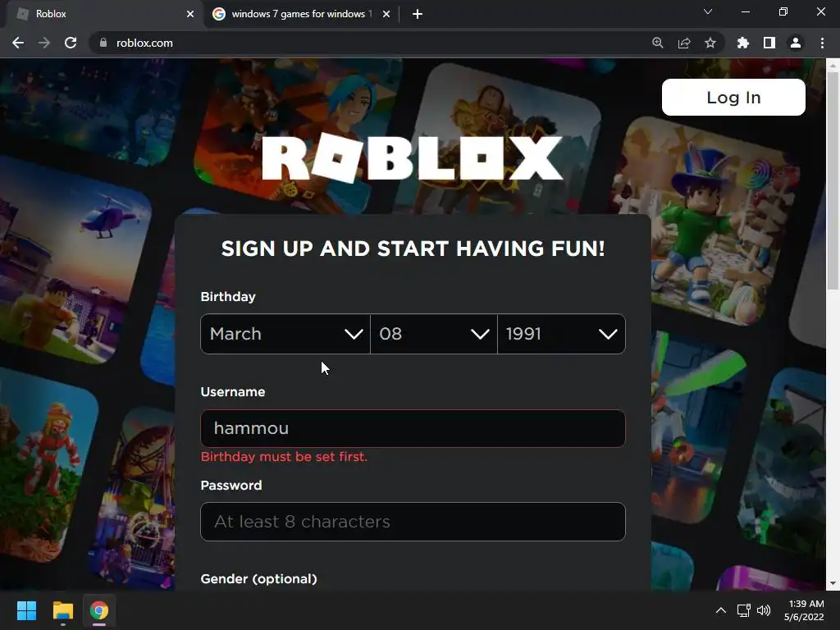Open the Extensions puzzle icon
The image size is (840, 630).
pyautogui.click(x=743, y=43)
